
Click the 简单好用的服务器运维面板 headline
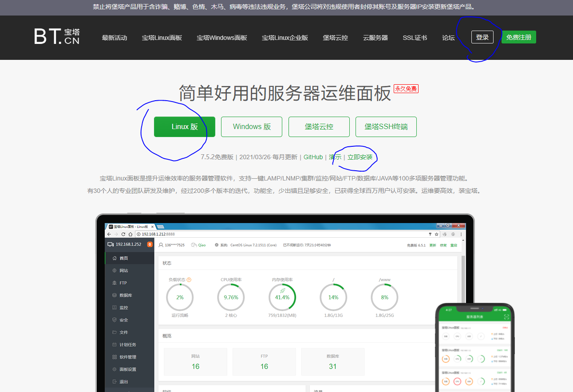tap(285, 94)
